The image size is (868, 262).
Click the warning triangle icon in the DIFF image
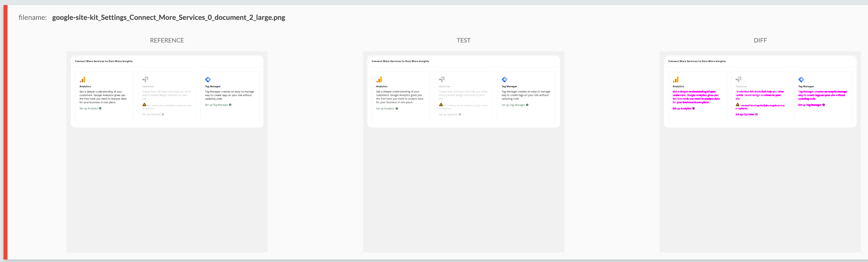tap(737, 105)
